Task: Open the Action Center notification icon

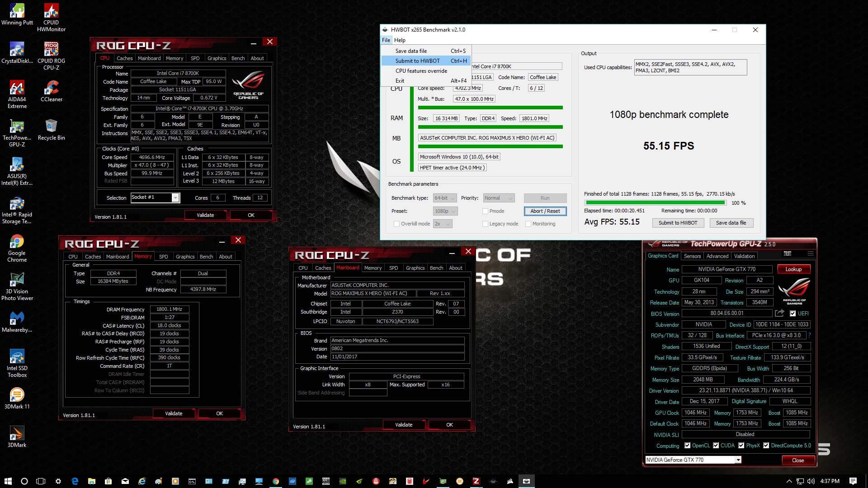Action: click(853, 481)
